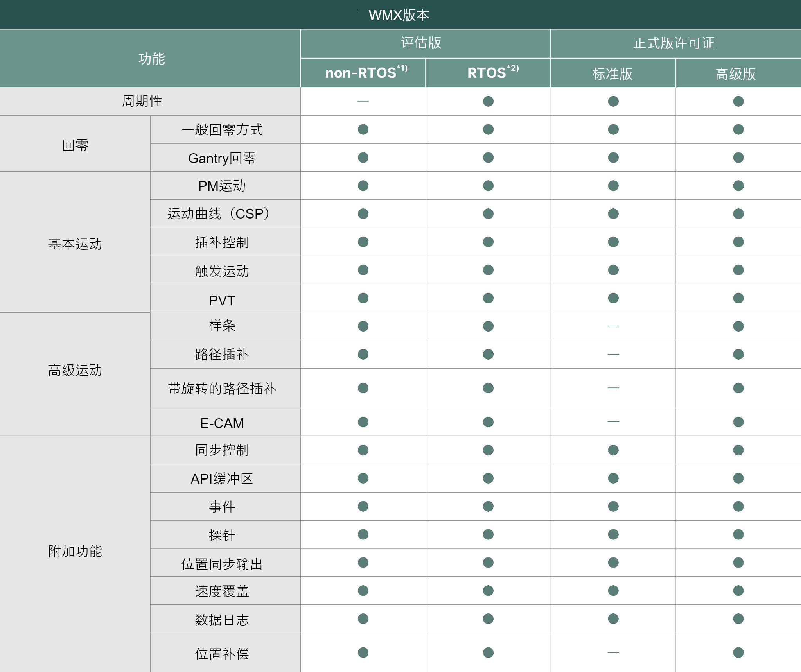
Task: Select the 带旋转的路径插补 row label
Action: tap(225, 388)
